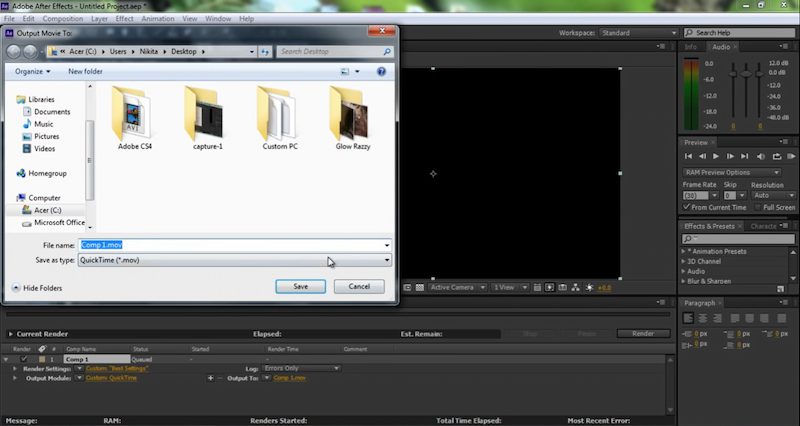800x426 pixels.
Task: Toggle From Current Time checkbox
Action: click(687, 207)
